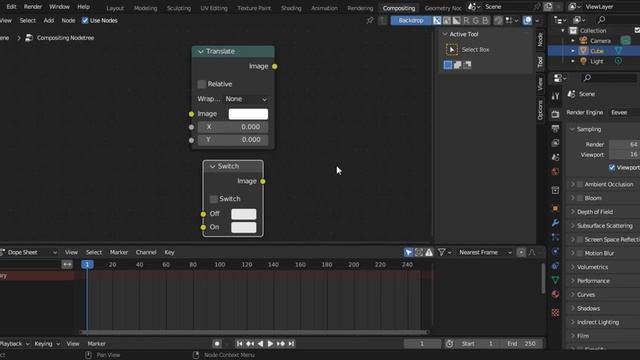640x360 pixels.
Task: Select the R channel backdrop button
Action: tap(466, 20)
